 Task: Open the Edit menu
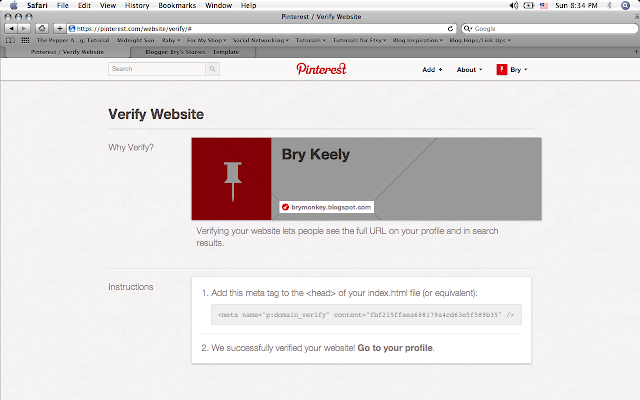pos(84,5)
